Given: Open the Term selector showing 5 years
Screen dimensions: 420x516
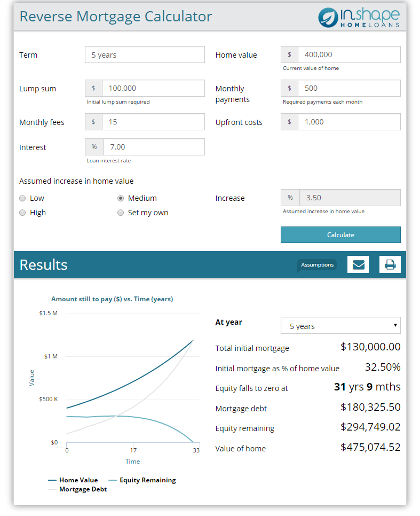Looking at the screenshot, I should click(145, 54).
